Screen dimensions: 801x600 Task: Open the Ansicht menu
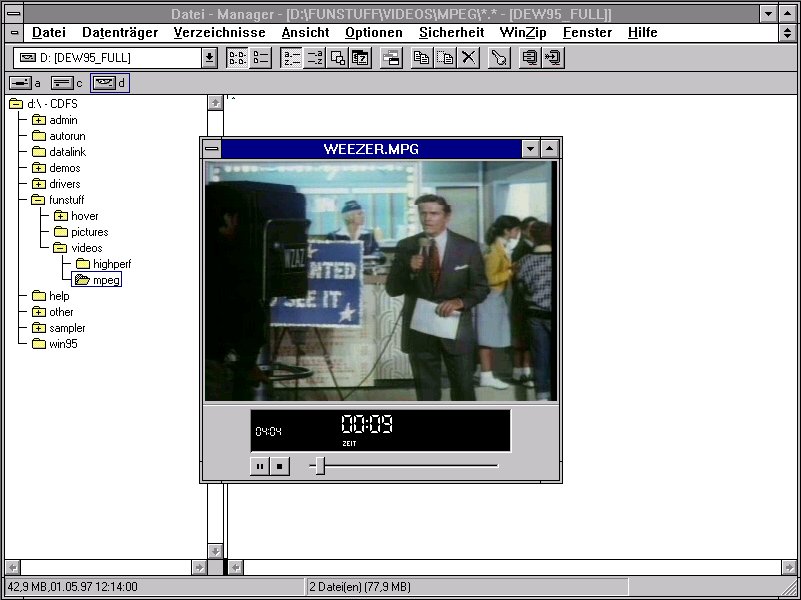pos(305,32)
